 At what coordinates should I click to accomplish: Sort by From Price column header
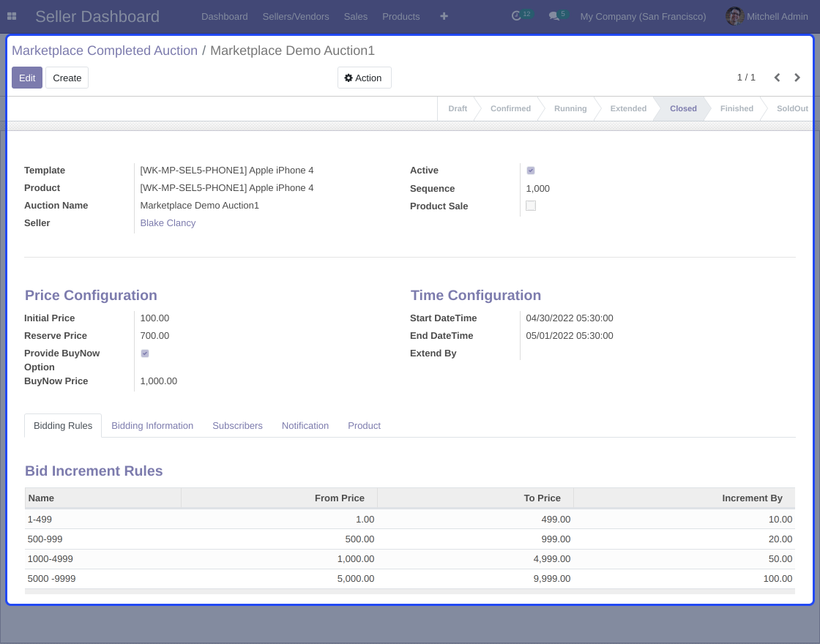279,498
